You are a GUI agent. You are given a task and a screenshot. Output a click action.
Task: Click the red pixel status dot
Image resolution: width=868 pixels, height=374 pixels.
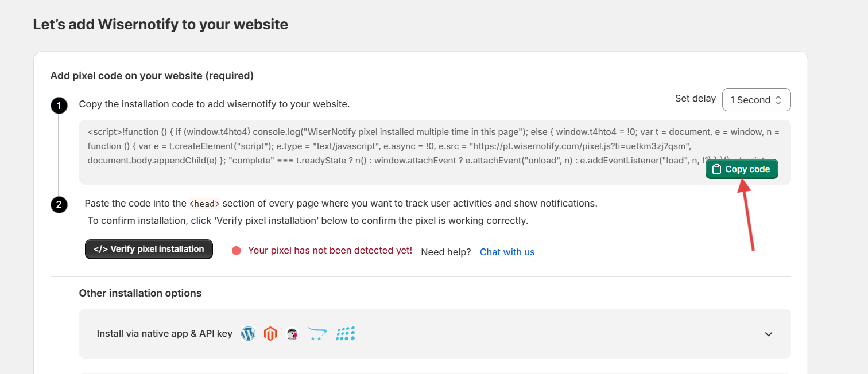coord(236,251)
